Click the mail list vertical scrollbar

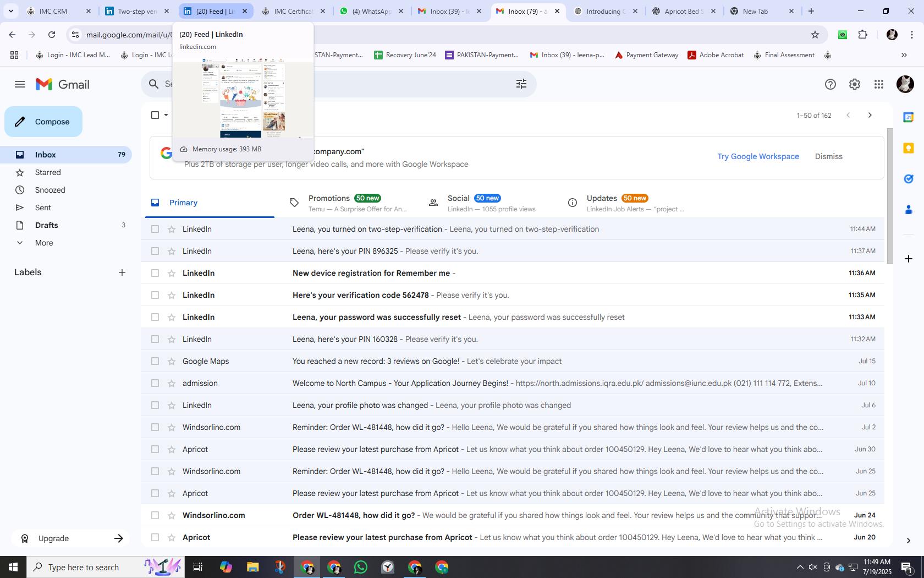890,195
